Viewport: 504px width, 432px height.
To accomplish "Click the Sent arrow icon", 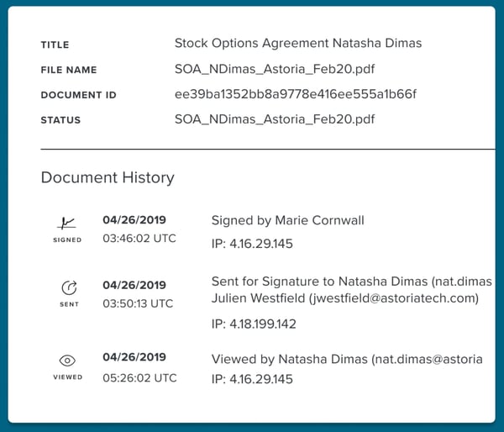I will coord(68,288).
